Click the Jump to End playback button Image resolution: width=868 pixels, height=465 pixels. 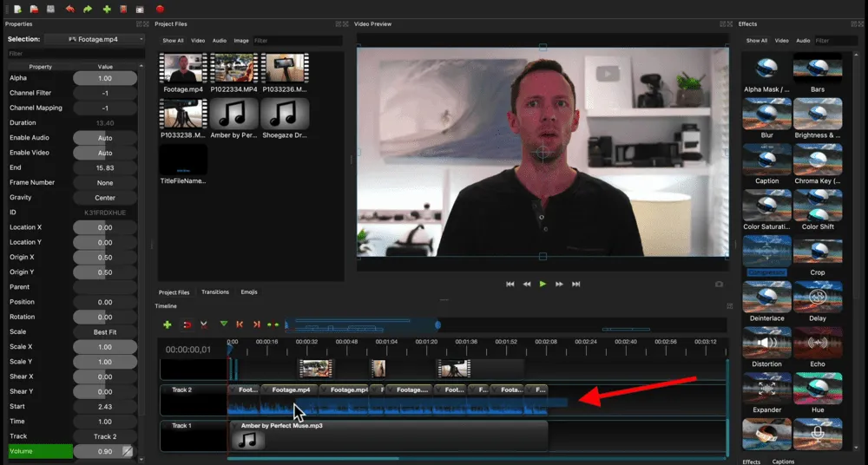click(x=576, y=284)
